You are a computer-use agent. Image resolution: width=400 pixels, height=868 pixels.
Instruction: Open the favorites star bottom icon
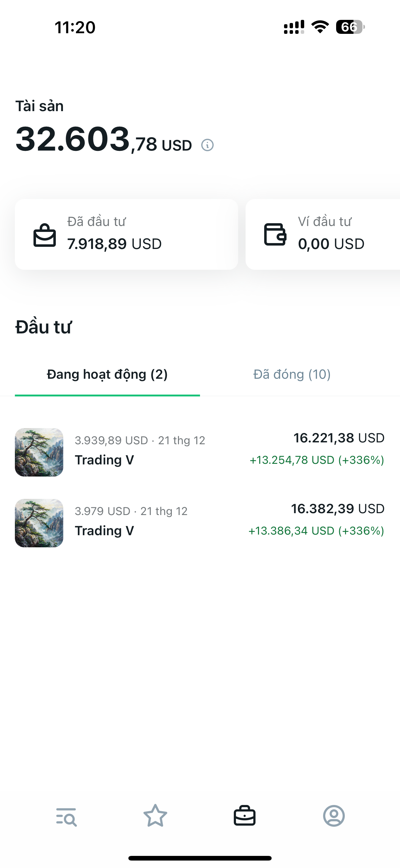point(155,816)
